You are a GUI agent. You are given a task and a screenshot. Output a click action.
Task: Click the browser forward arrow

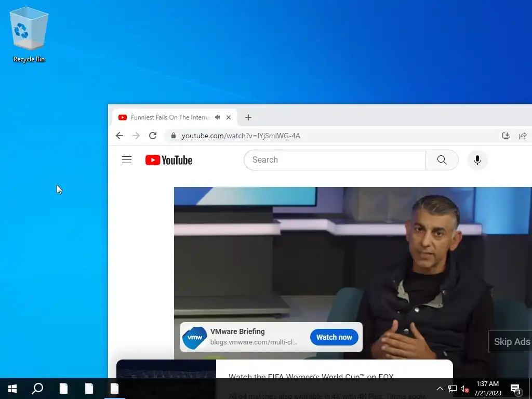click(x=136, y=136)
